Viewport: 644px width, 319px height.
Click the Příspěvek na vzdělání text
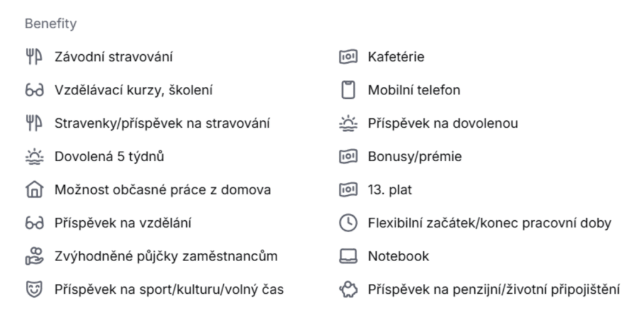click(x=123, y=223)
